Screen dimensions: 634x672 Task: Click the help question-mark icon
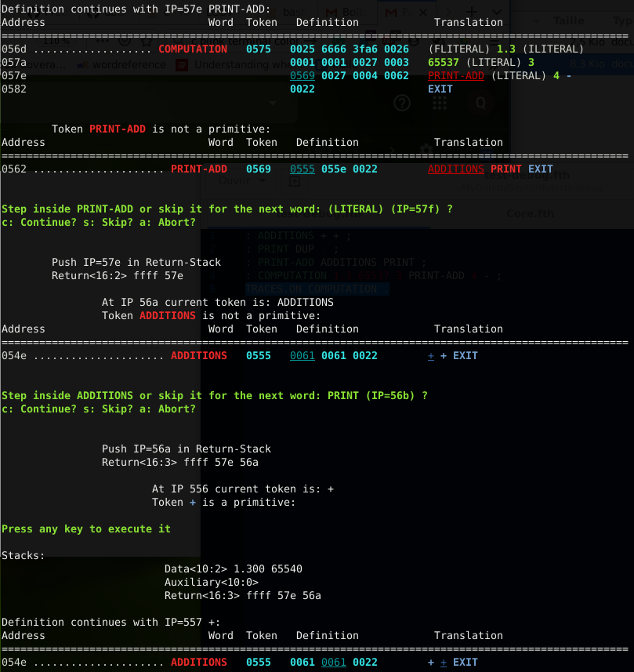[x=402, y=103]
